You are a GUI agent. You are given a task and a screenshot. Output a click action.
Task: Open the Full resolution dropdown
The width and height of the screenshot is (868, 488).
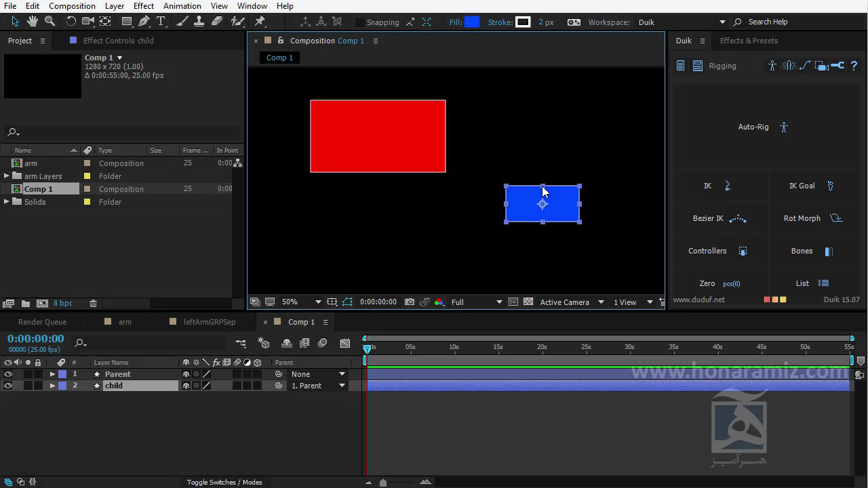(477, 302)
